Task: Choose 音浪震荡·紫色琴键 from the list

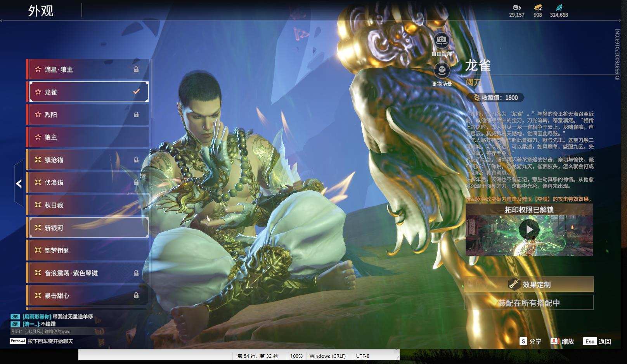Action: pos(88,273)
